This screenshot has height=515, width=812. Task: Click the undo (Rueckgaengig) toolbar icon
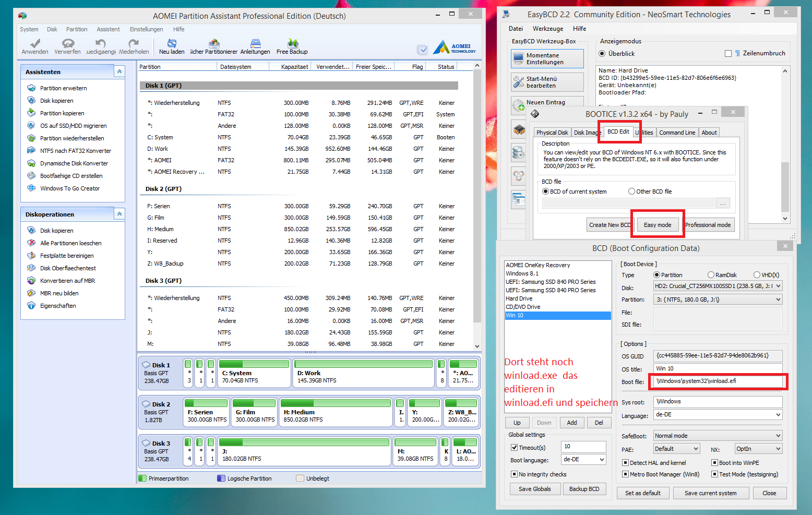[101, 43]
